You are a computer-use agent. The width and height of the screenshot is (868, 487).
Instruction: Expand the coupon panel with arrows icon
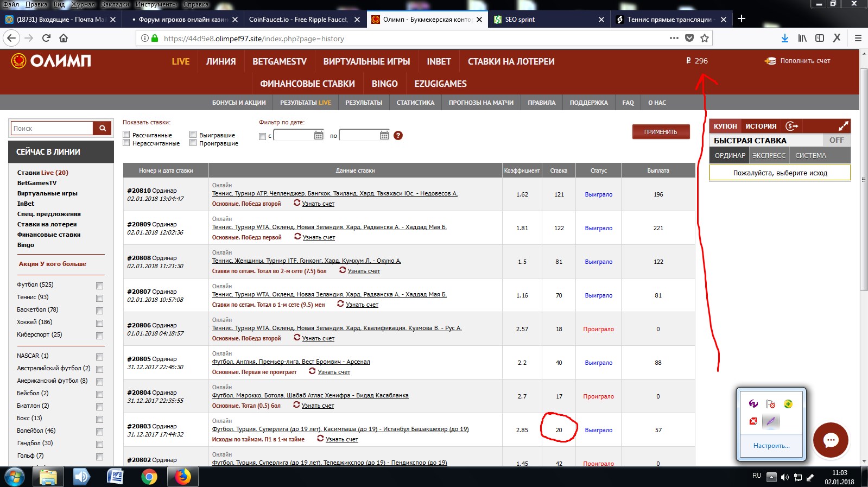click(x=843, y=126)
